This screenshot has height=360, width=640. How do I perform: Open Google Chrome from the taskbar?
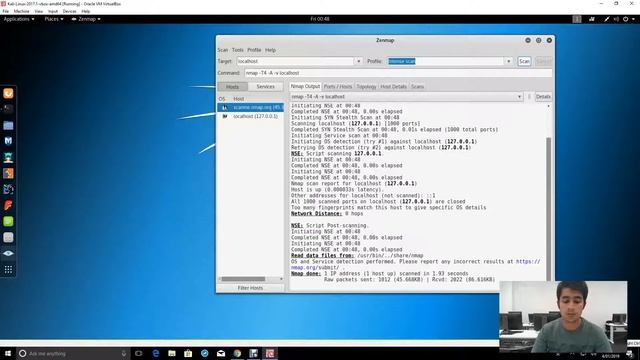237,353
